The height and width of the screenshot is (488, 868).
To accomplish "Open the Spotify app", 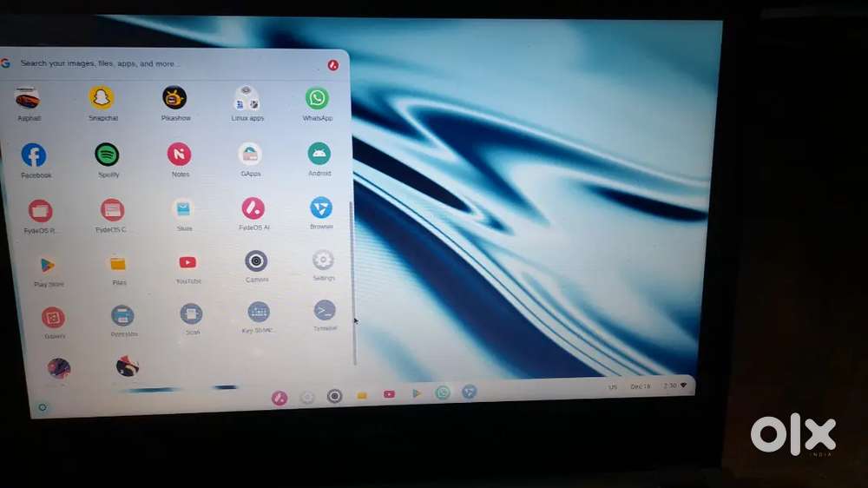I will (108, 155).
